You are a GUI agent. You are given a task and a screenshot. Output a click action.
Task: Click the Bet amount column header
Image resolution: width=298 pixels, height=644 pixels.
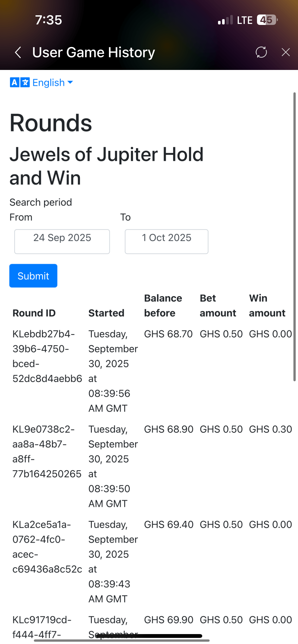coord(218,305)
